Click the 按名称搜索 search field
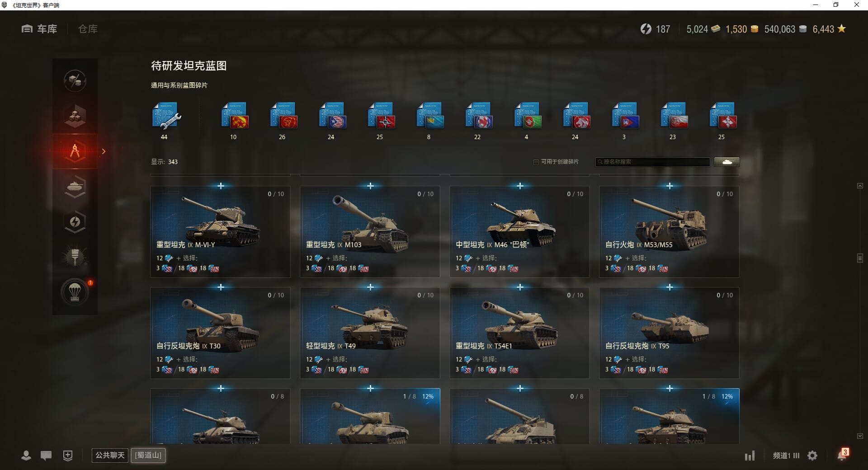This screenshot has height=470, width=868. pos(652,162)
